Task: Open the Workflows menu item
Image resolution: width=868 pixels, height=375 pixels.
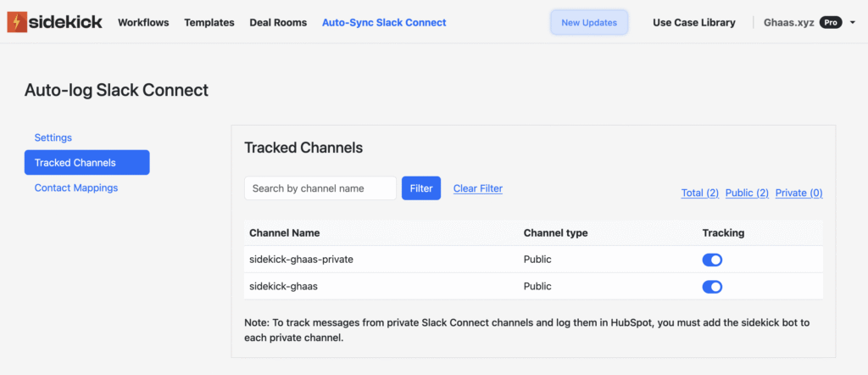Action: (x=143, y=23)
